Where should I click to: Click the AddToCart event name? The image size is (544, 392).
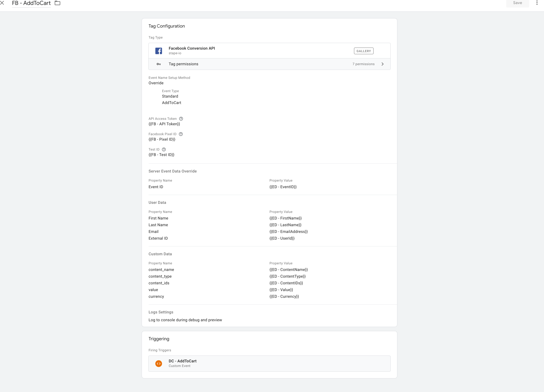(172, 103)
